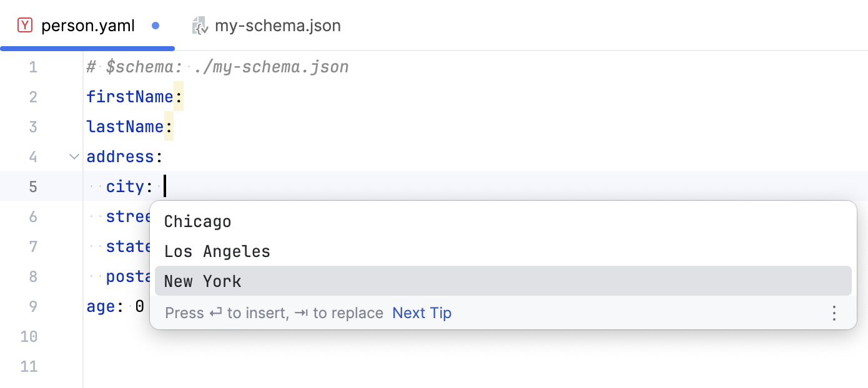Click the lastName key on line 3
Image resolution: width=868 pixels, height=388 pixels.
pyautogui.click(x=125, y=127)
